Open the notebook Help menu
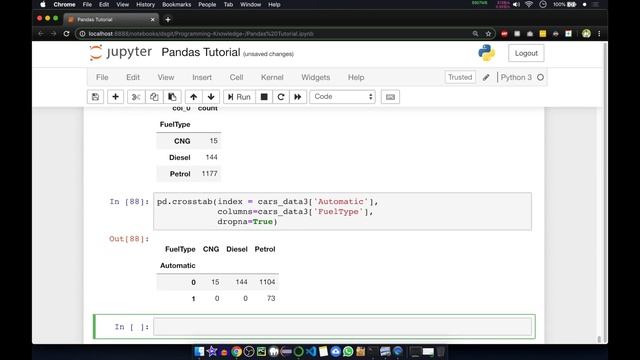 356,77
